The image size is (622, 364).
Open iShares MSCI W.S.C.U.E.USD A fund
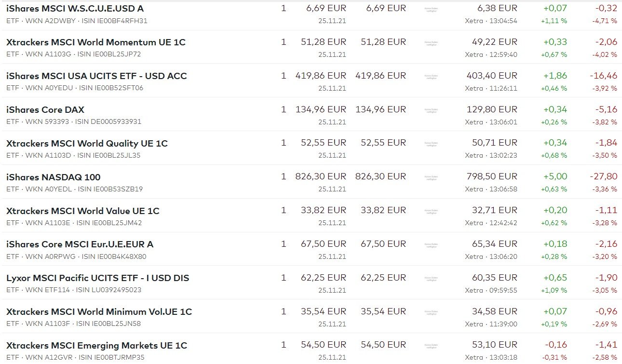tap(75, 9)
